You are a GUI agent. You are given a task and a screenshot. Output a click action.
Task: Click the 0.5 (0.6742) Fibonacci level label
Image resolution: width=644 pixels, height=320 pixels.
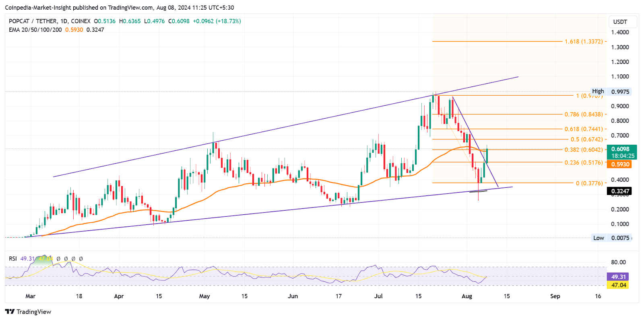[587, 139]
